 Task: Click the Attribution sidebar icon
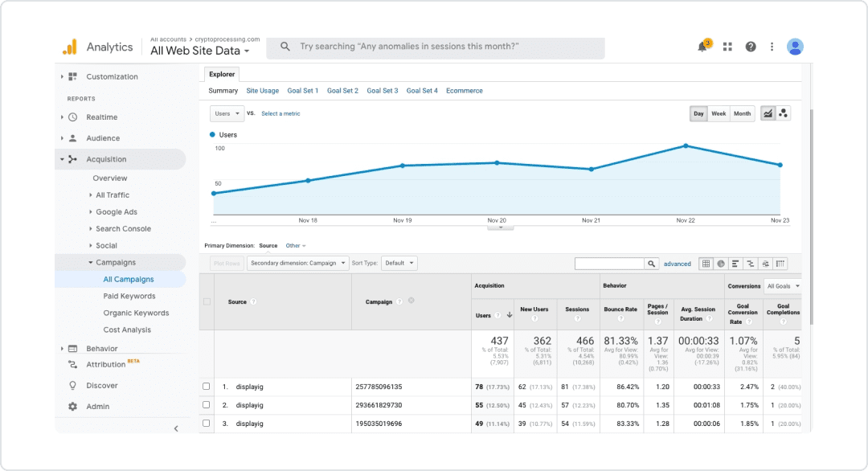click(72, 364)
